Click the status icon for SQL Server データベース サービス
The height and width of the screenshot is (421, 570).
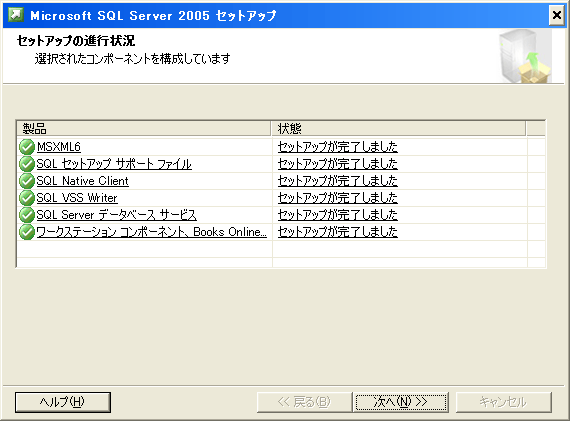pyautogui.click(x=27, y=214)
